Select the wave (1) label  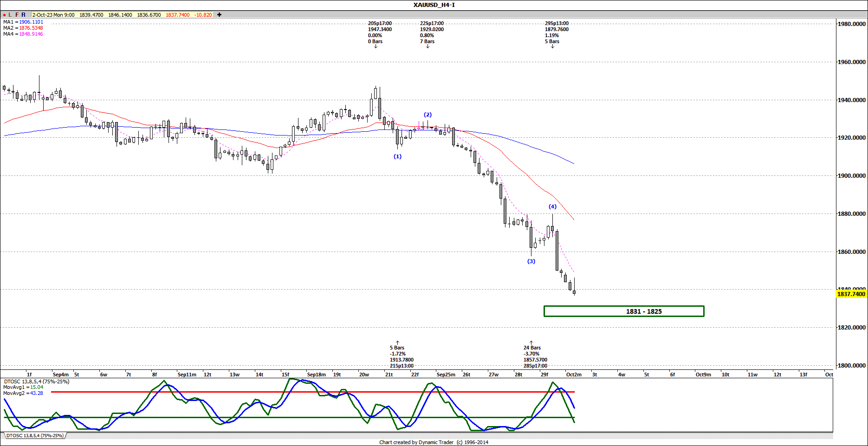(398, 156)
